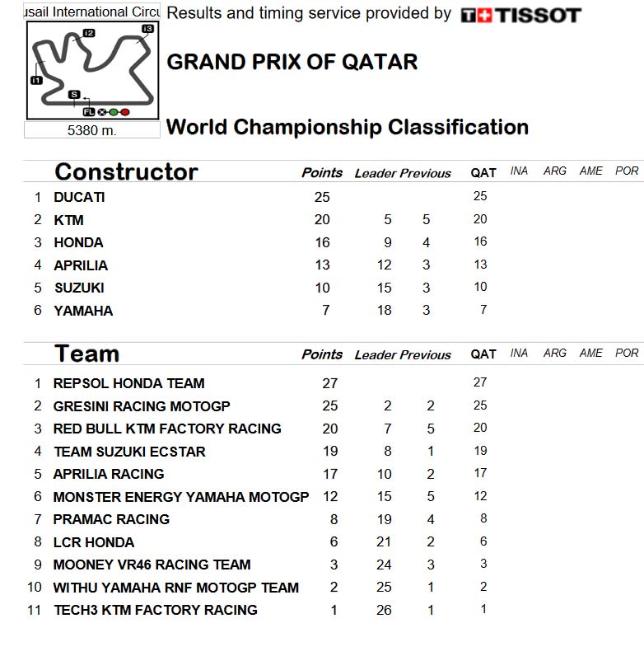Click the i3 marker on track map
Screen dimensions: 644x656
click(147, 29)
